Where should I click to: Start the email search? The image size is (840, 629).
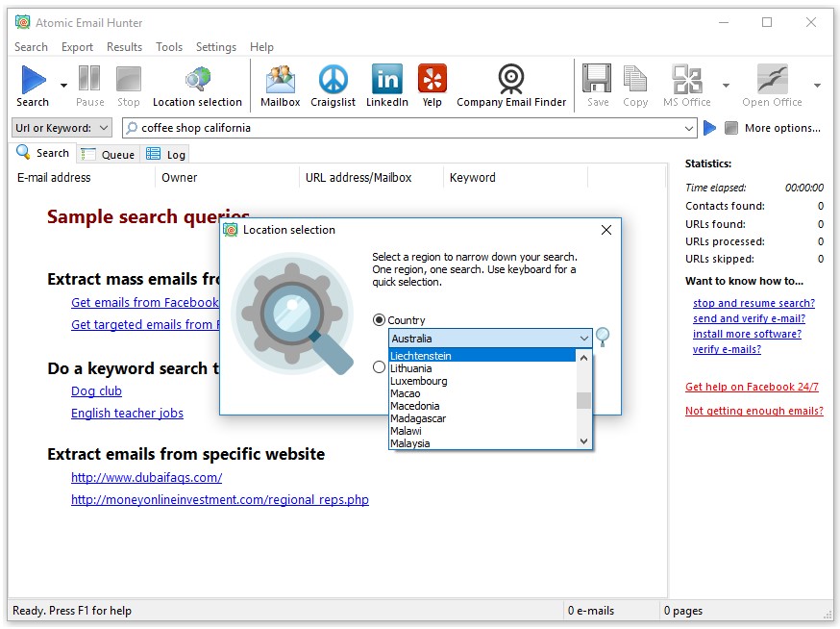coord(32,85)
